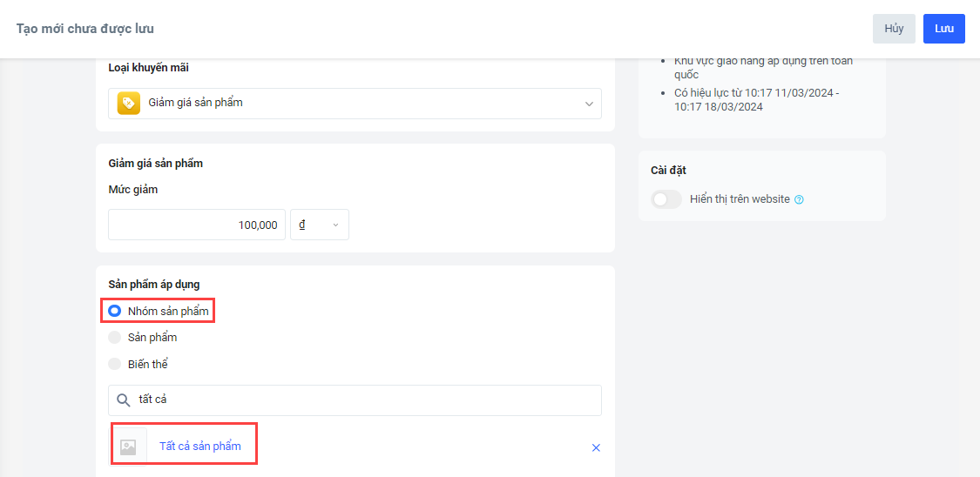Click the Có hiệu lực từ date text
This screenshot has height=477, width=980.
coord(758,99)
